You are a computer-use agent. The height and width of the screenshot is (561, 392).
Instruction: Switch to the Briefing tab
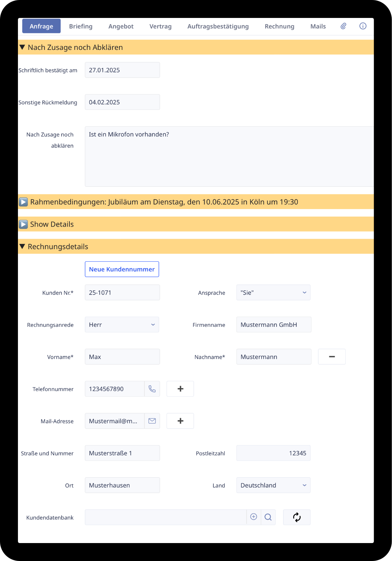(81, 26)
